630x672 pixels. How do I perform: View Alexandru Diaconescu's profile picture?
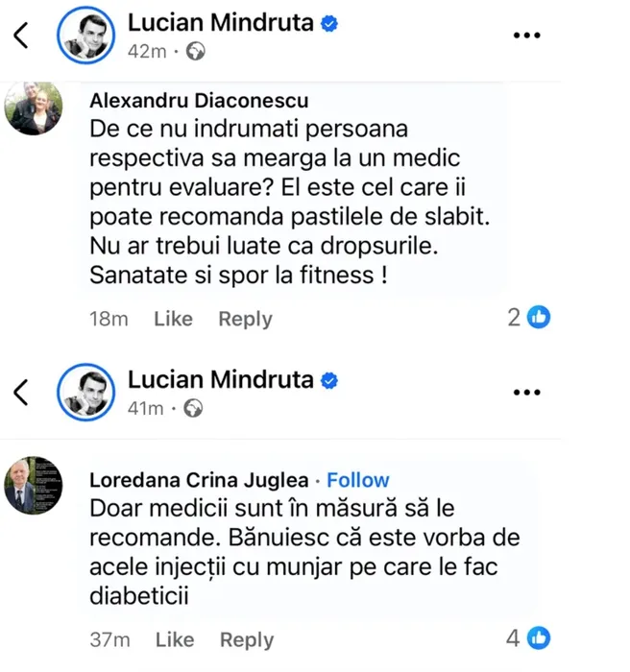[x=34, y=109]
